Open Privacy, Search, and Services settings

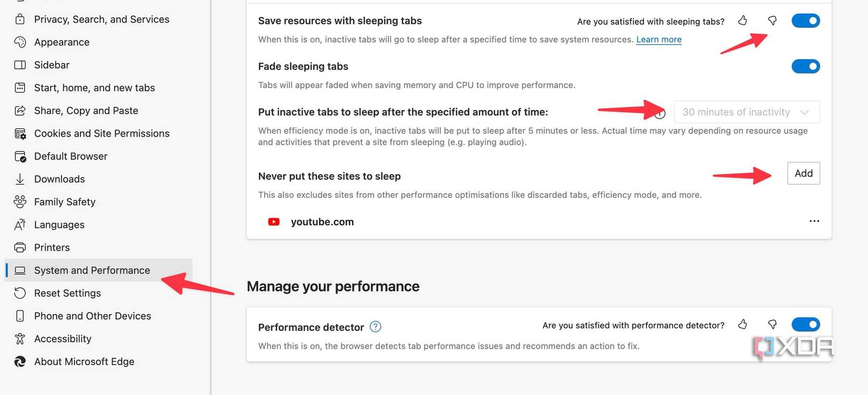click(102, 19)
